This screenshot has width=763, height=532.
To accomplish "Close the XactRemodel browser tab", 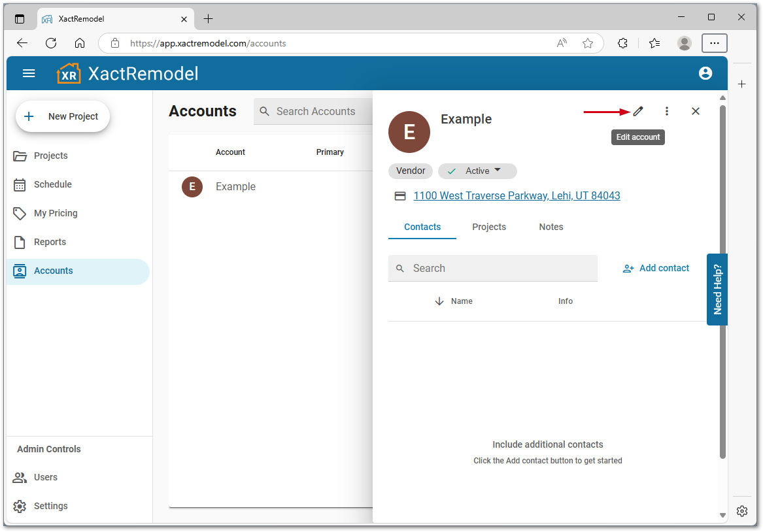I will tap(184, 19).
